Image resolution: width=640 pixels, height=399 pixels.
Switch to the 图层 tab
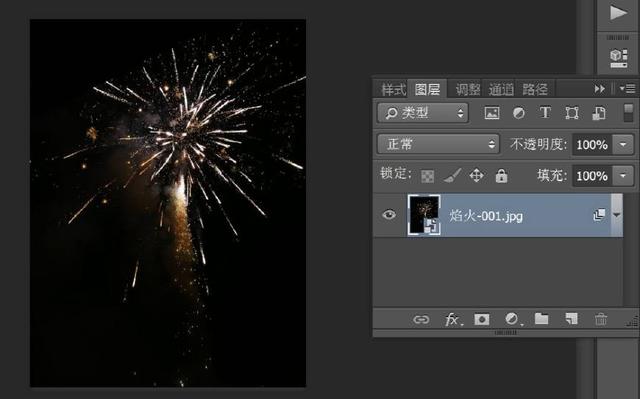click(x=427, y=89)
